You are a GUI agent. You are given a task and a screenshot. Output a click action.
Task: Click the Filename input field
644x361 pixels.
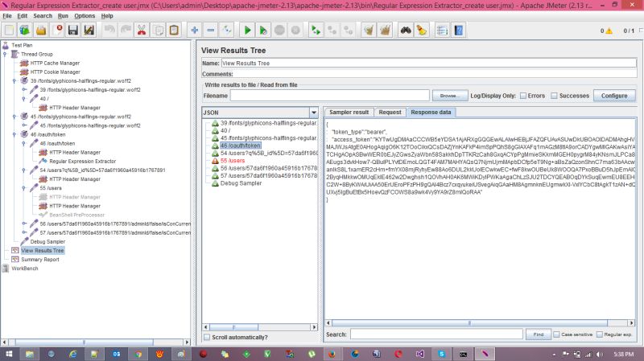coord(330,96)
